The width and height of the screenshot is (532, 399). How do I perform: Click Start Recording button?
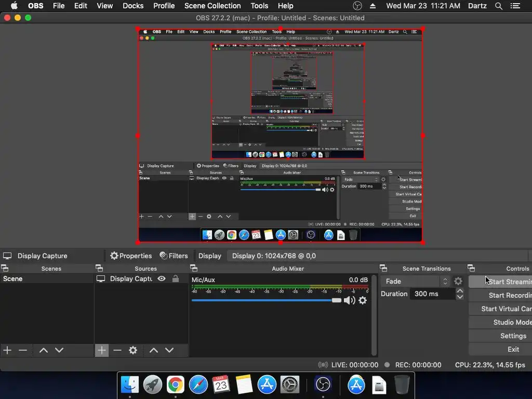coord(500,295)
